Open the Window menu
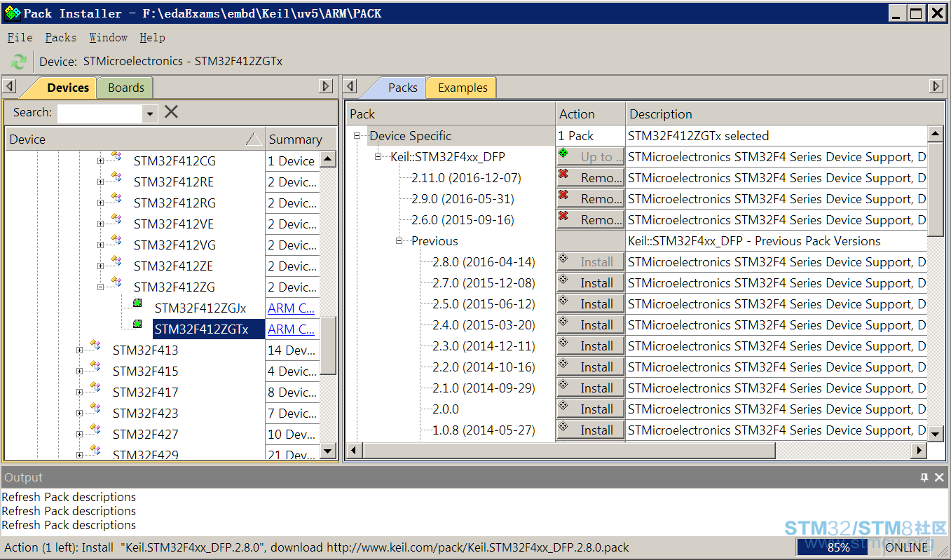951x560 pixels. tap(109, 38)
